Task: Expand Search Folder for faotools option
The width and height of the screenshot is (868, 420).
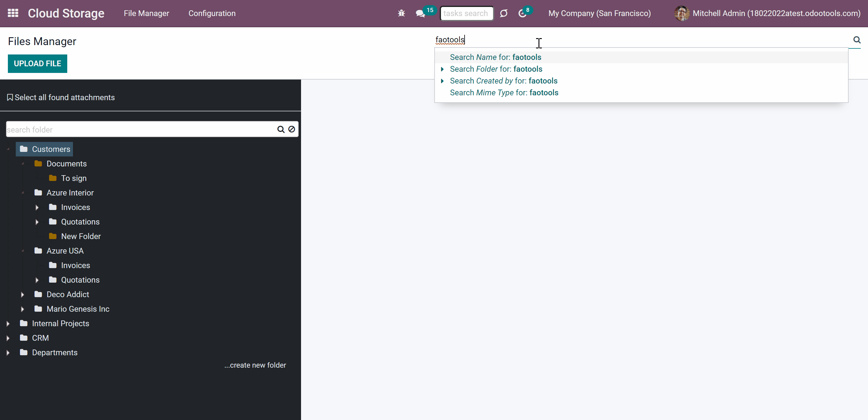Action: click(442, 69)
